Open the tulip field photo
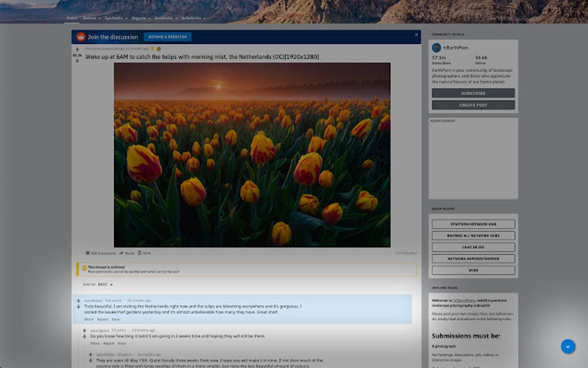 252,155
